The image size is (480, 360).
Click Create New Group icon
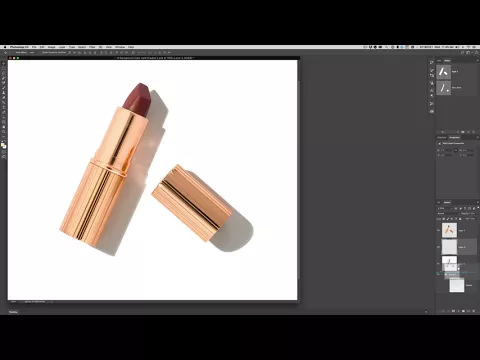(x=463, y=311)
